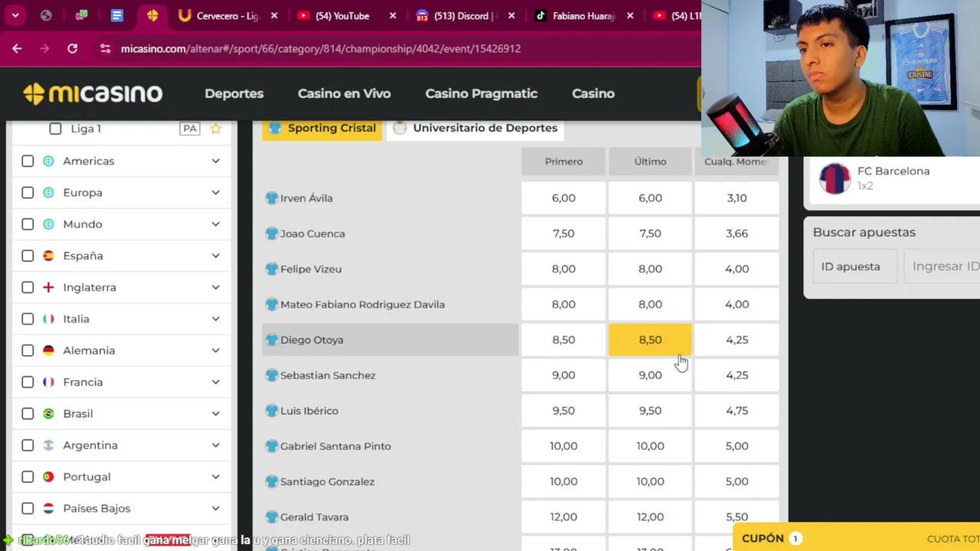Check the Americas checkbox
980x551 pixels.
point(28,161)
